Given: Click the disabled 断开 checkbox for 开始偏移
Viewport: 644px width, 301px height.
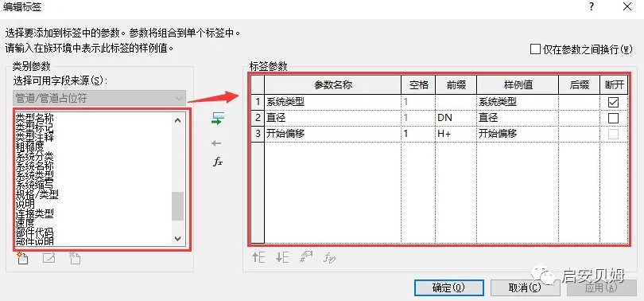Looking at the screenshot, I should (x=613, y=134).
